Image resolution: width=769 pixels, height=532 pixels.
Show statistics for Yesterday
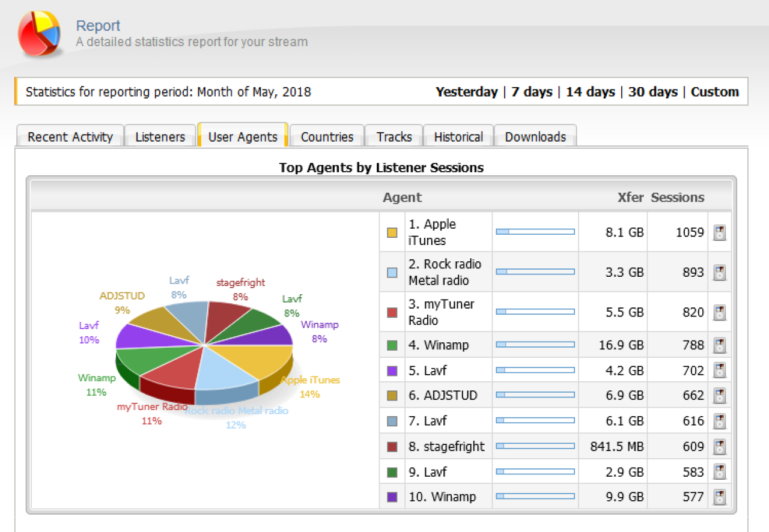click(x=466, y=92)
